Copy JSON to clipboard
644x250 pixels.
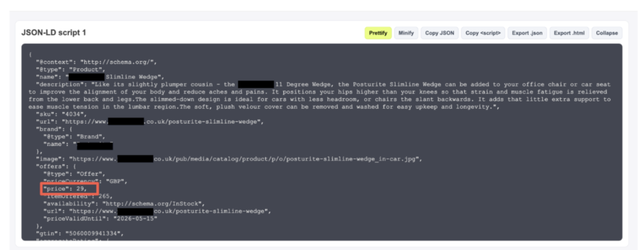(x=440, y=33)
